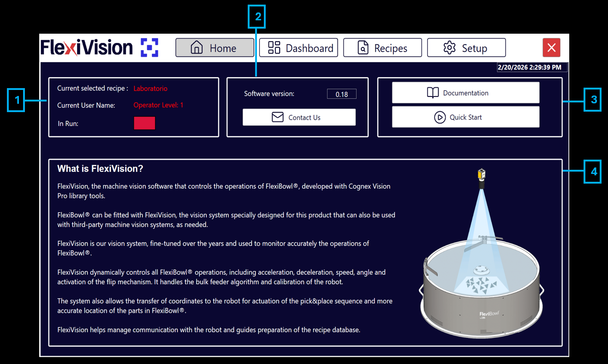The image size is (608, 364).
Task: Go to the Setup tab
Action: pyautogui.click(x=466, y=48)
